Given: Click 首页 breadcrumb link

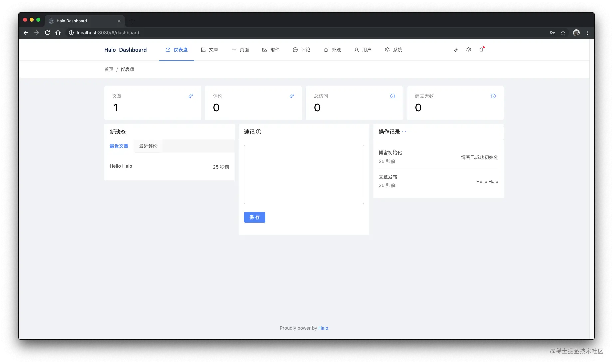Looking at the screenshot, I should tap(109, 69).
